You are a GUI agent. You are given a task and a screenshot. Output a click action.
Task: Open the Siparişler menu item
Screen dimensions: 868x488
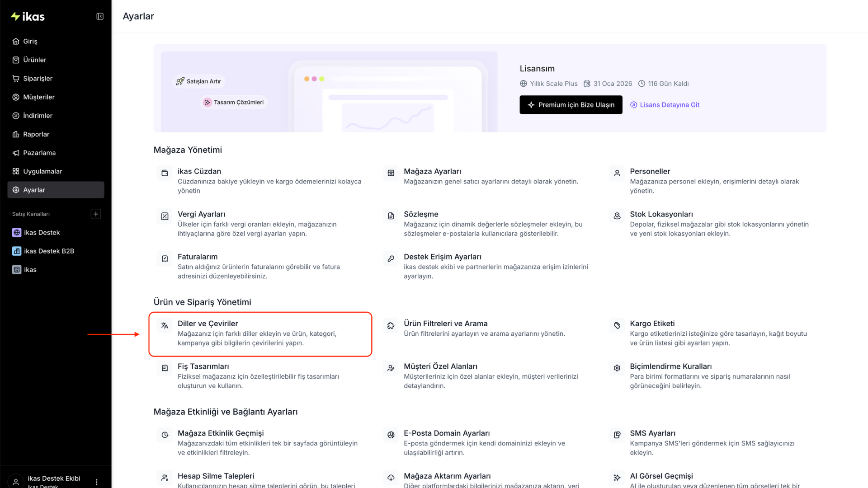click(x=56, y=78)
